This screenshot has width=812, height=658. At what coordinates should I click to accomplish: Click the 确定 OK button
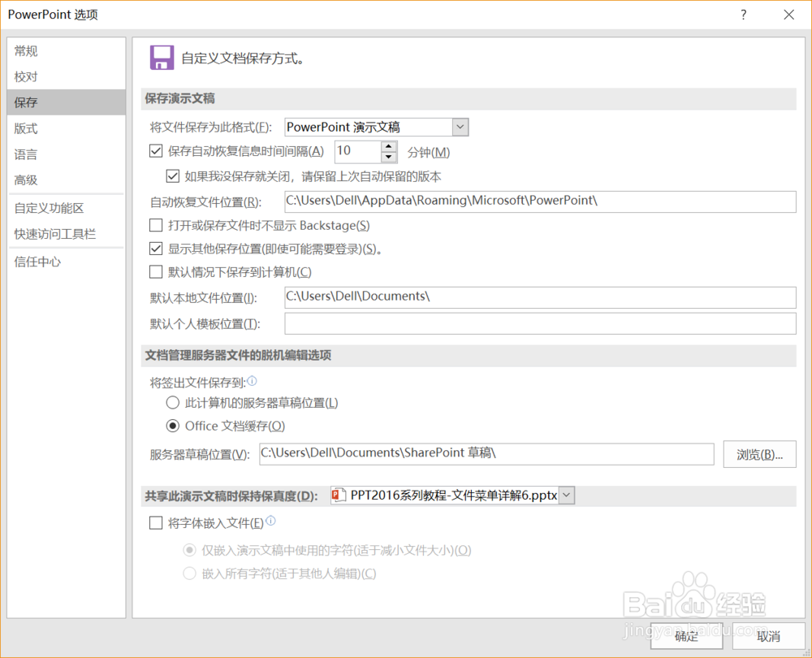click(687, 636)
